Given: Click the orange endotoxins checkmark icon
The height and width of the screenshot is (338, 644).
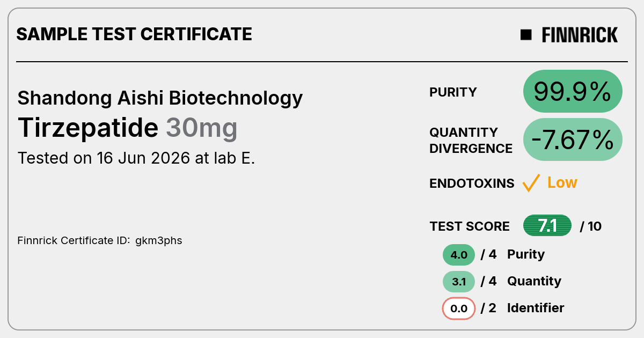Looking at the screenshot, I should coord(531,183).
